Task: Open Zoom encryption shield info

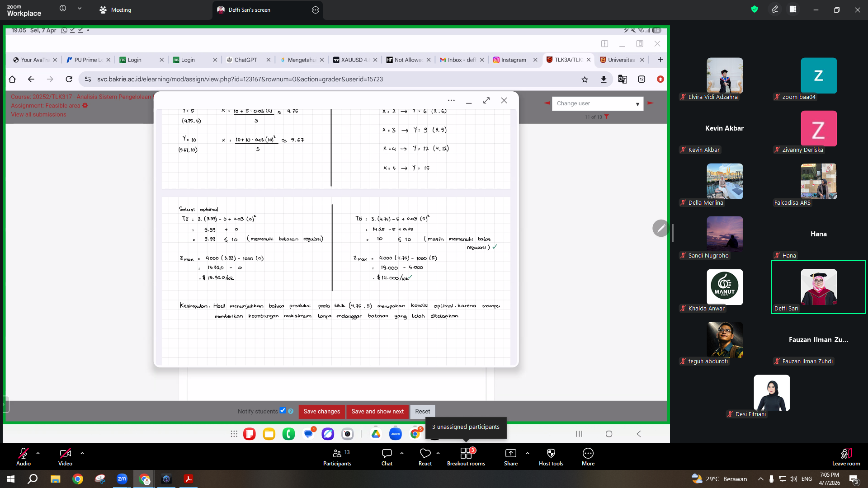Action: [x=755, y=9]
